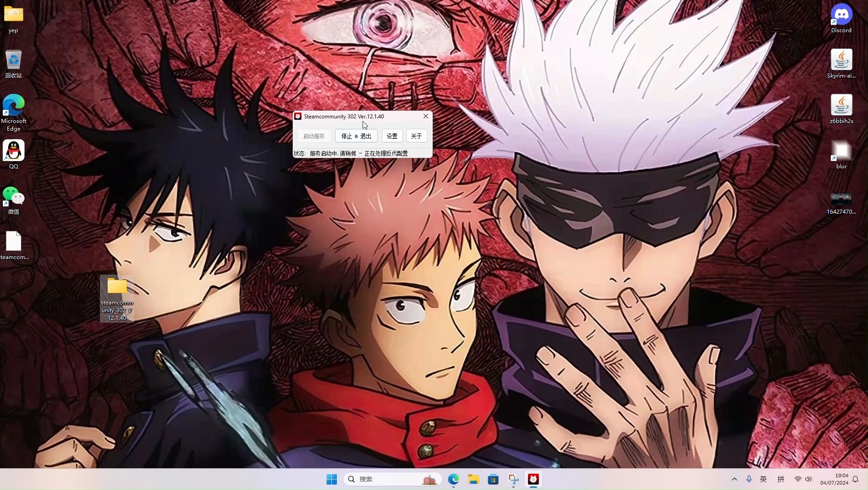Image resolution: width=868 pixels, height=490 pixels.
Task: Open 设置 in Steamcommunity 302
Action: 392,136
